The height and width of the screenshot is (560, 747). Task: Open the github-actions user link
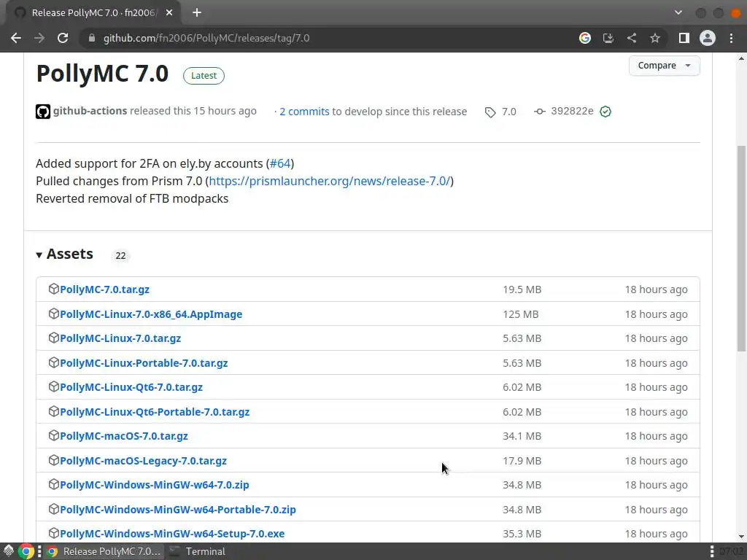90,111
